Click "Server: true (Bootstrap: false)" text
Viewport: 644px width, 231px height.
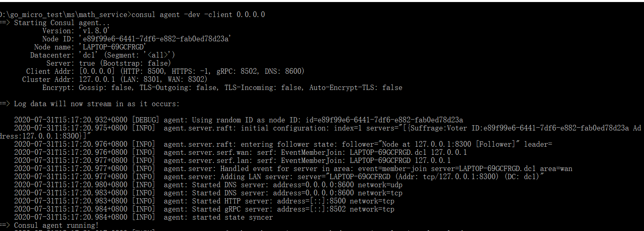108,63
